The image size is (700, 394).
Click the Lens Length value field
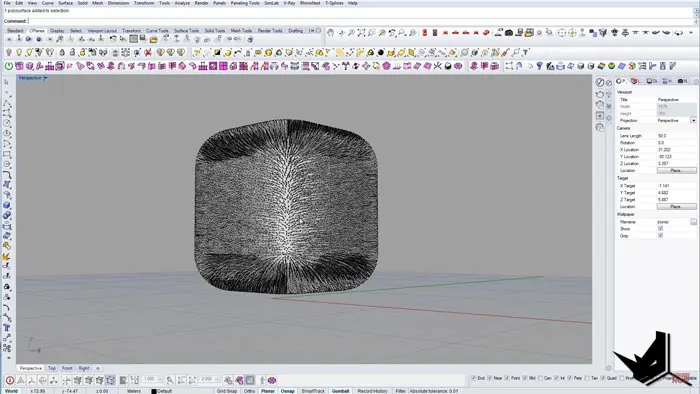point(676,136)
